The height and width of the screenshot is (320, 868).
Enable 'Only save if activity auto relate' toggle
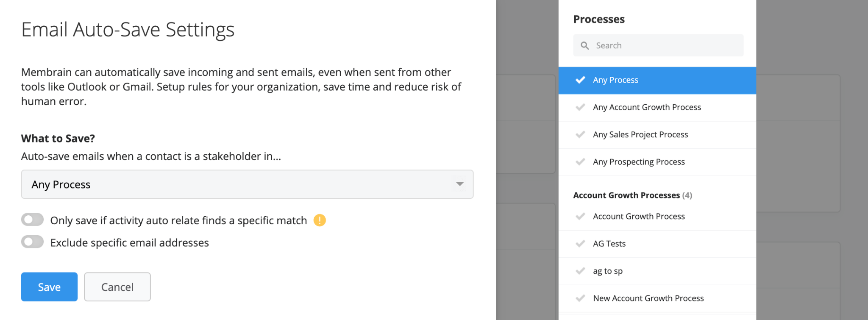tap(32, 220)
